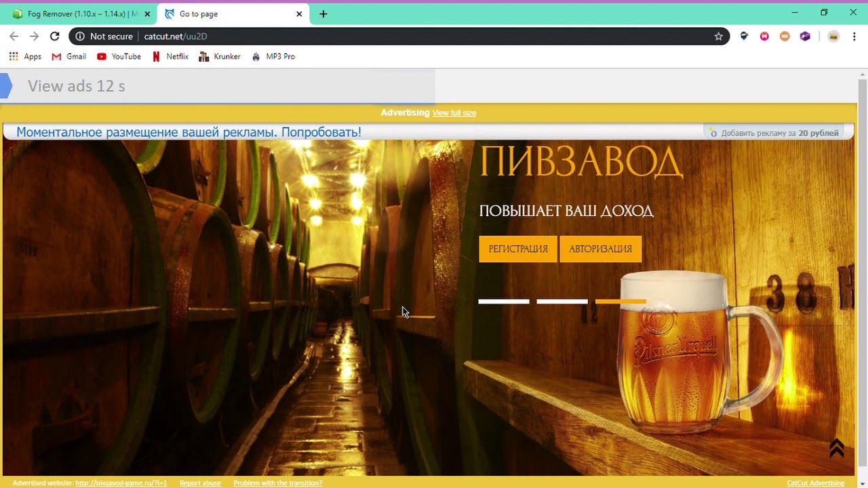The image size is (868, 488).
Task: Open the View full size link
Action: [x=454, y=113]
